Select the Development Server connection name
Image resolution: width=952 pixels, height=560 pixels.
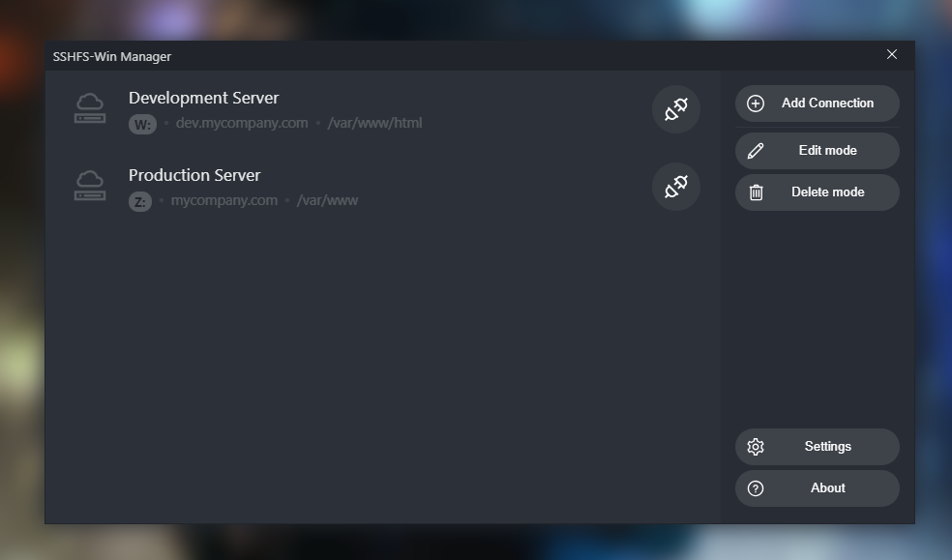click(203, 98)
